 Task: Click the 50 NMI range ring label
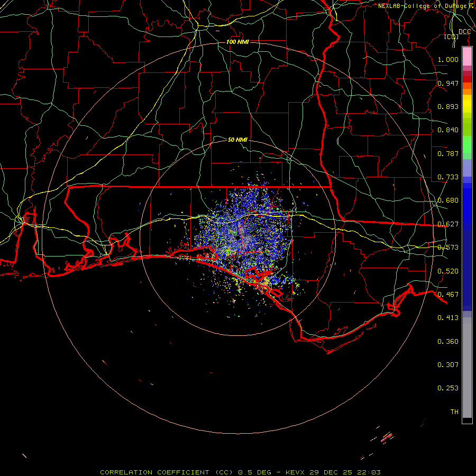coord(237,140)
